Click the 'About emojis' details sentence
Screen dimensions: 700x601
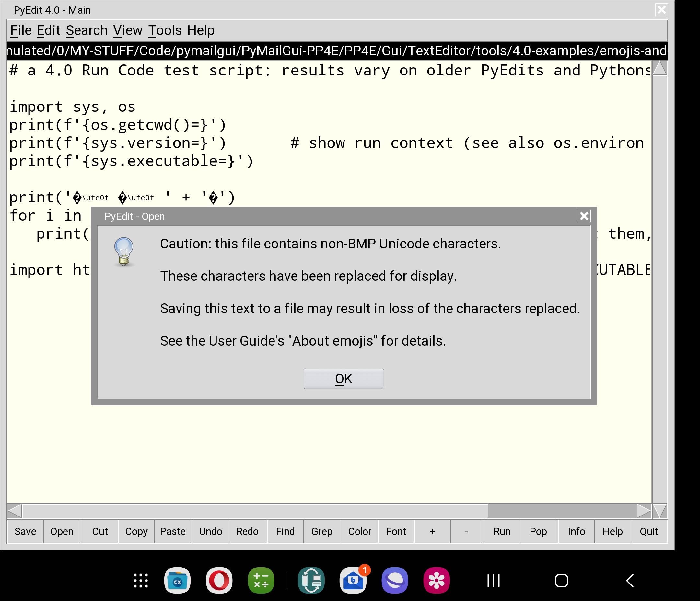coord(303,341)
